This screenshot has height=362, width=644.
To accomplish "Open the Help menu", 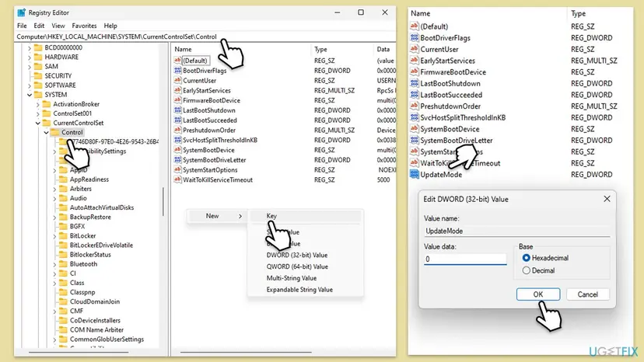I will point(110,26).
